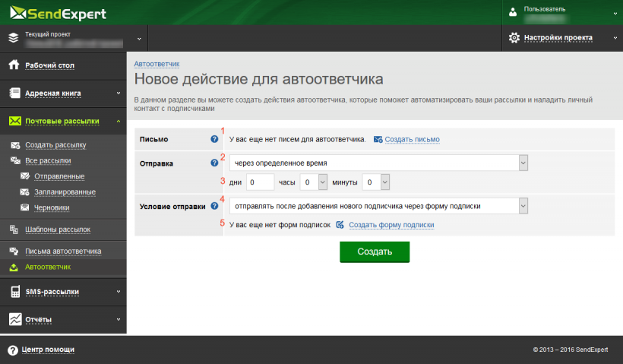This screenshot has width=623, height=364.
Task: Open Рабочий стол in the sidebar
Action: [49, 65]
